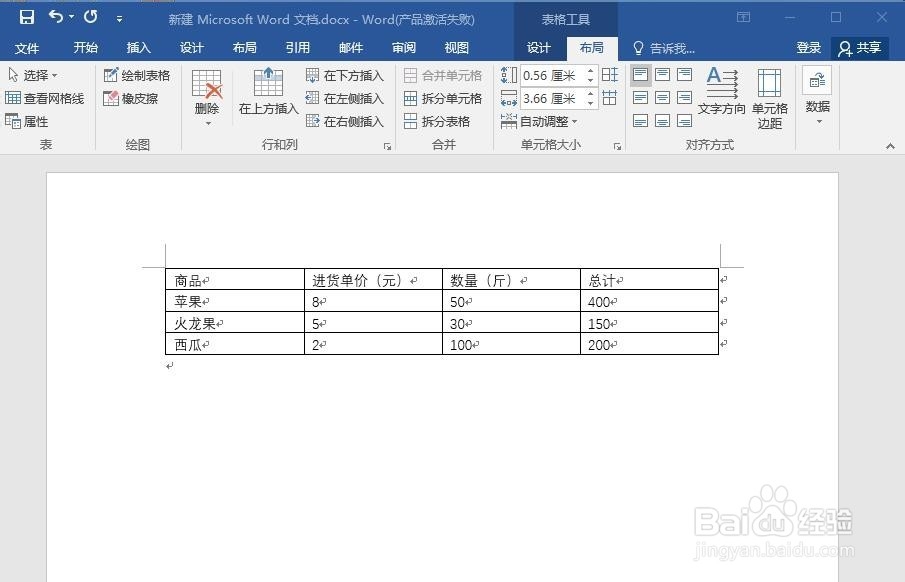This screenshot has height=582, width=905.
Task: Open the main 布局 tab next to 引用
Action: point(245,48)
